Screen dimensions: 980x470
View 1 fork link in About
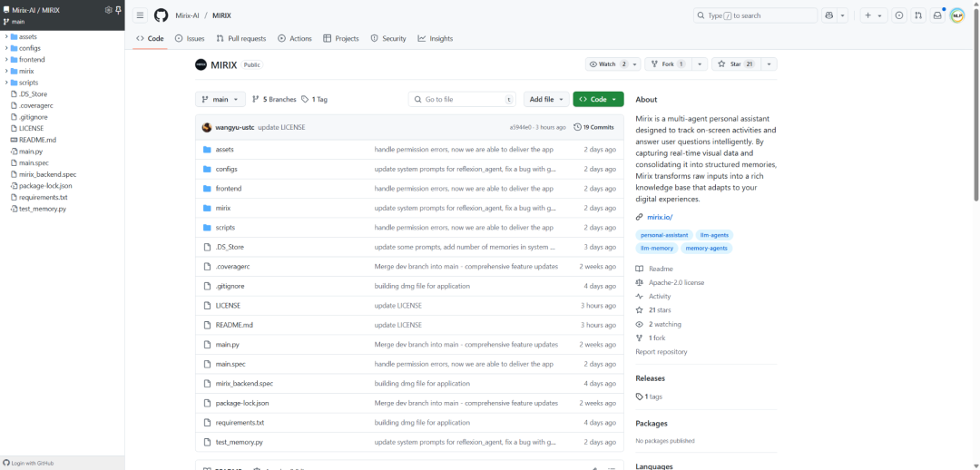click(651, 338)
